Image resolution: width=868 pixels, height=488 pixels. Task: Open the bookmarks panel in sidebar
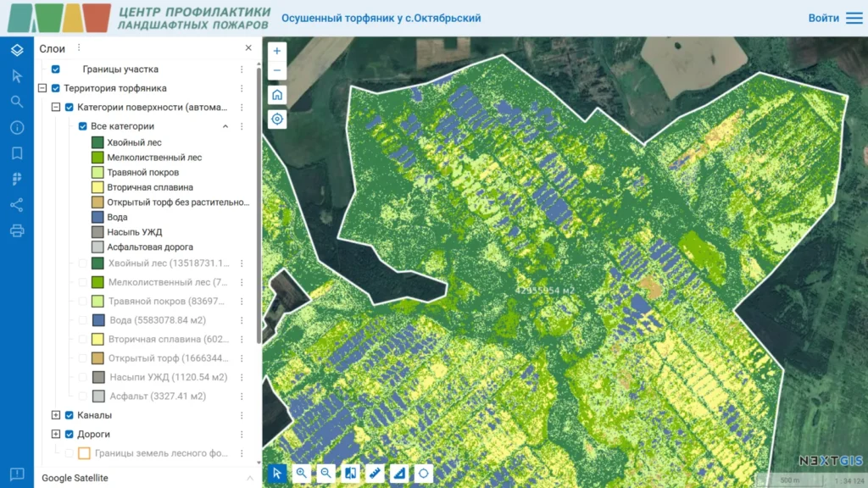click(17, 153)
